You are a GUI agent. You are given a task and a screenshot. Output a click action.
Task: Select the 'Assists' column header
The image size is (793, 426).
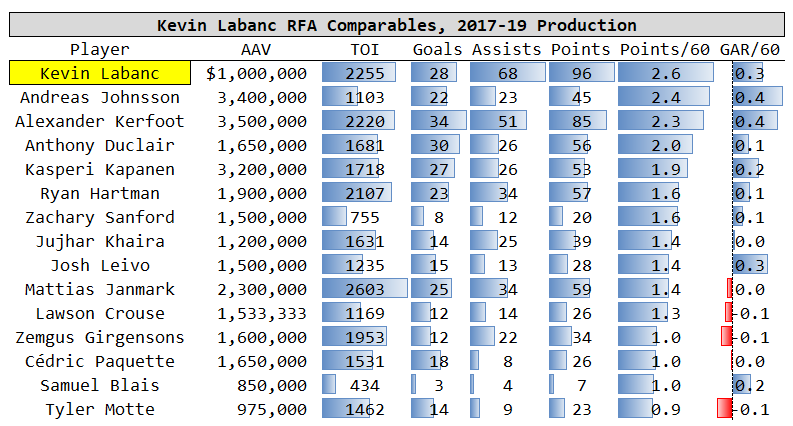[x=507, y=50]
